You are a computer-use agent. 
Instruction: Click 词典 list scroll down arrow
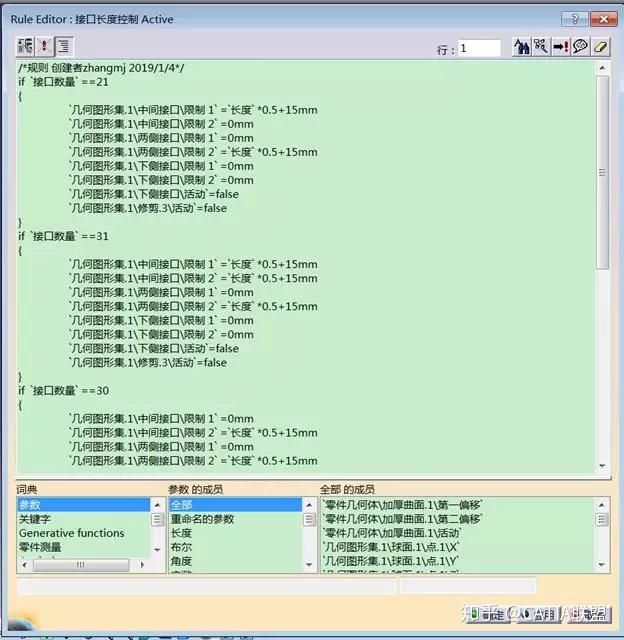click(158, 550)
